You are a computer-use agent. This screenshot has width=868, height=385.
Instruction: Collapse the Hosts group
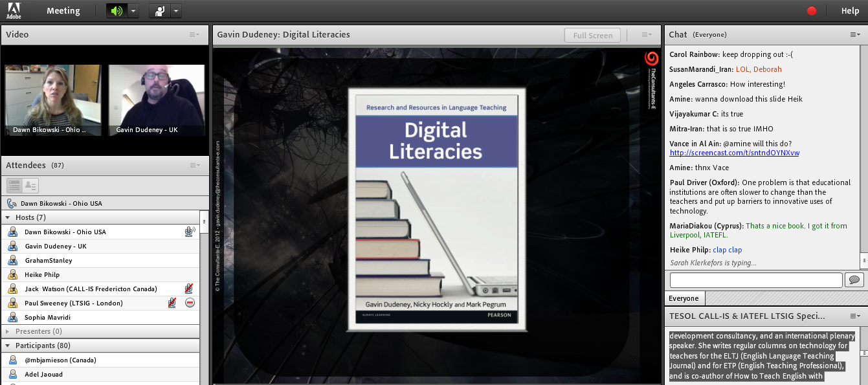(x=8, y=217)
